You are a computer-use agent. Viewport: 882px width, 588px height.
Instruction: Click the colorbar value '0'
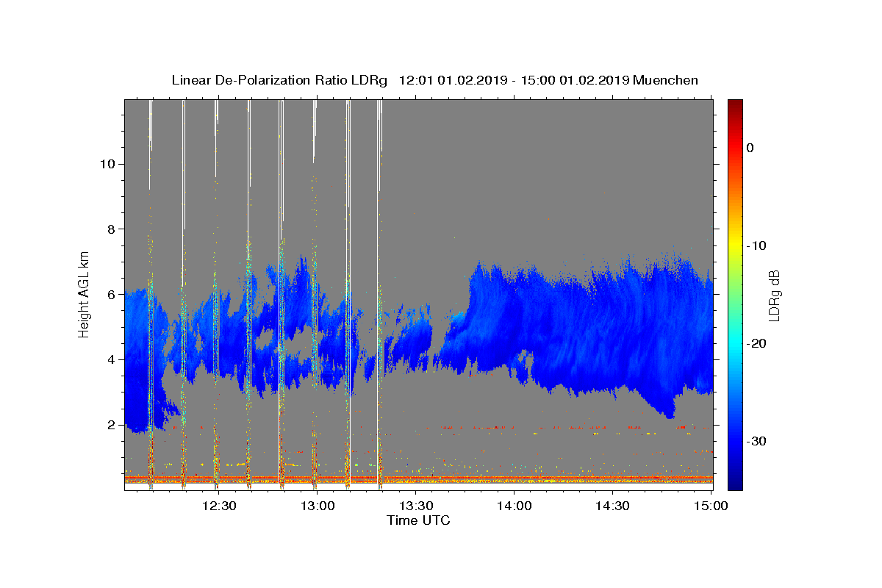750,148
